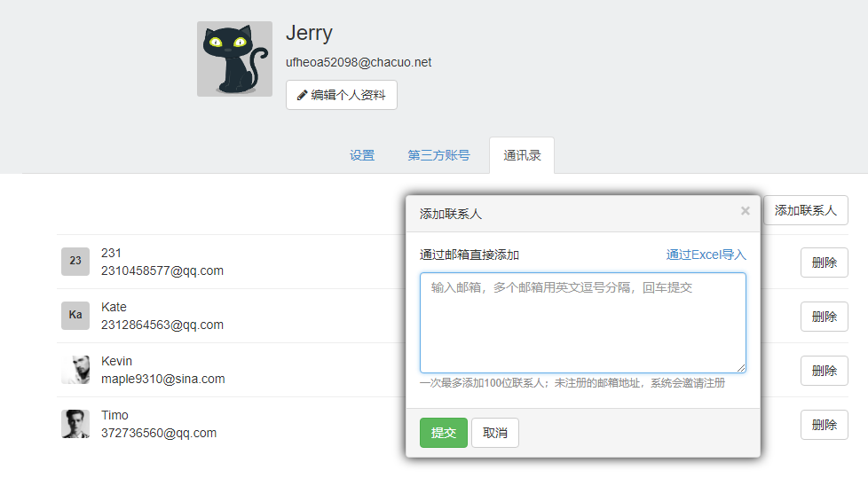Delete the contact Kate
The height and width of the screenshot is (478, 868).
point(824,317)
